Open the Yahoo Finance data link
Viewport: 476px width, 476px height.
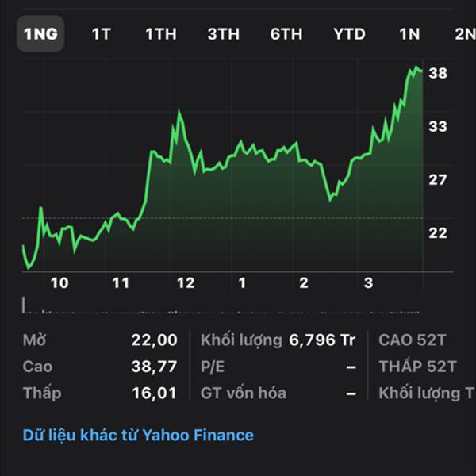(x=138, y=435)
